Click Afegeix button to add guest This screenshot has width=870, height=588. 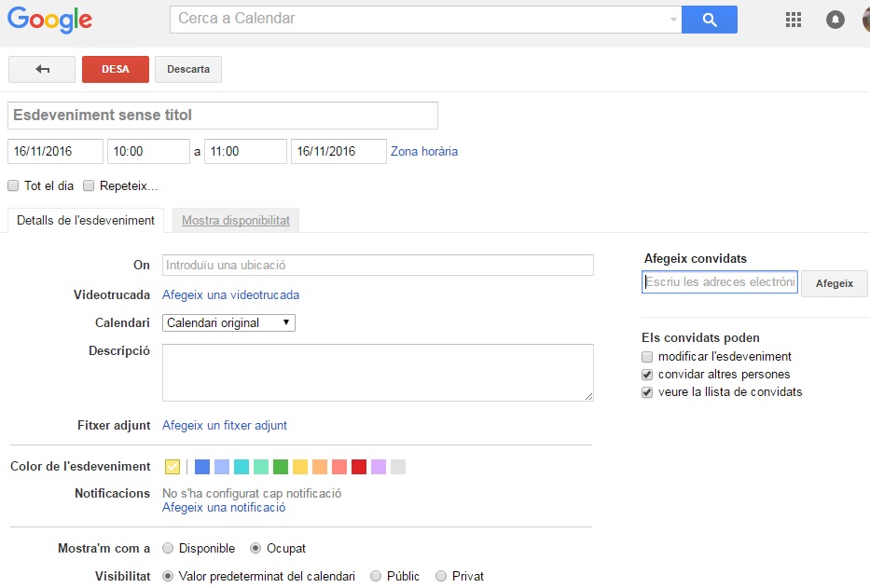tap(834, 283)
